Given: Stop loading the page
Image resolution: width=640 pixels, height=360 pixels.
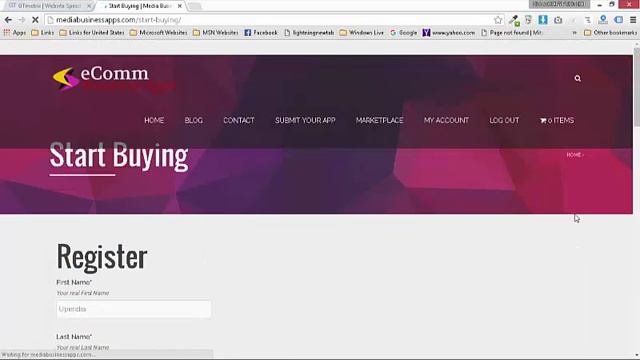Looking at the screenshot, I should [x=35, y=20].
